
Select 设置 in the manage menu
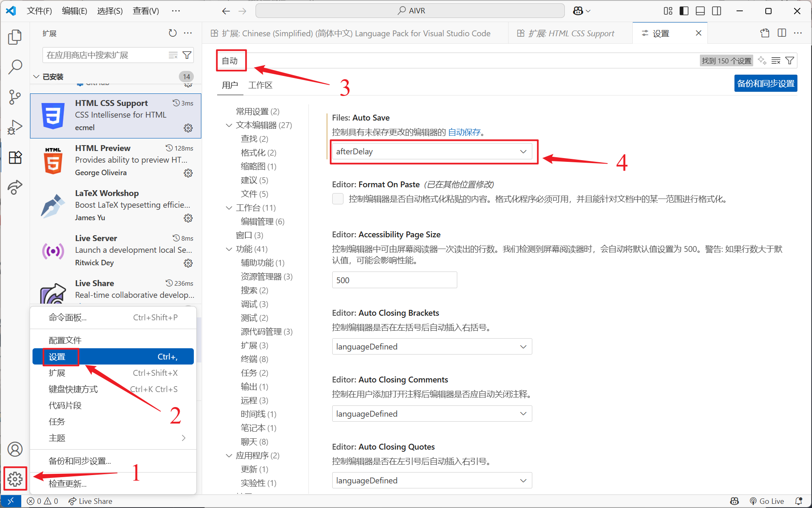(x=113, y=357)
